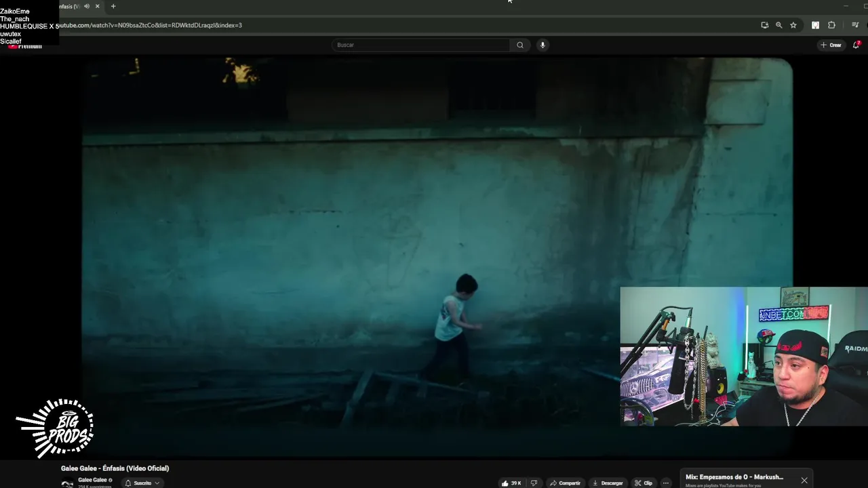Close the Mix playlist panel
This screenshot has width=868, height=488.
pyautogui.click(x=804, y=481)
